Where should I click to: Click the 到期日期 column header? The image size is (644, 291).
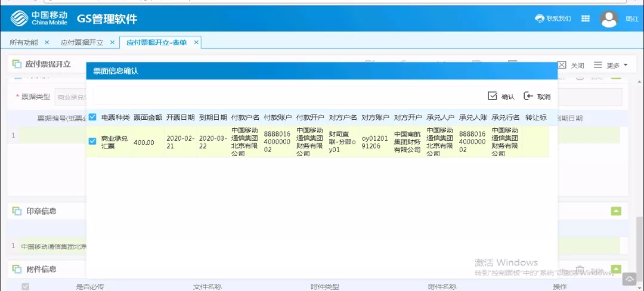tap(213, 117)
